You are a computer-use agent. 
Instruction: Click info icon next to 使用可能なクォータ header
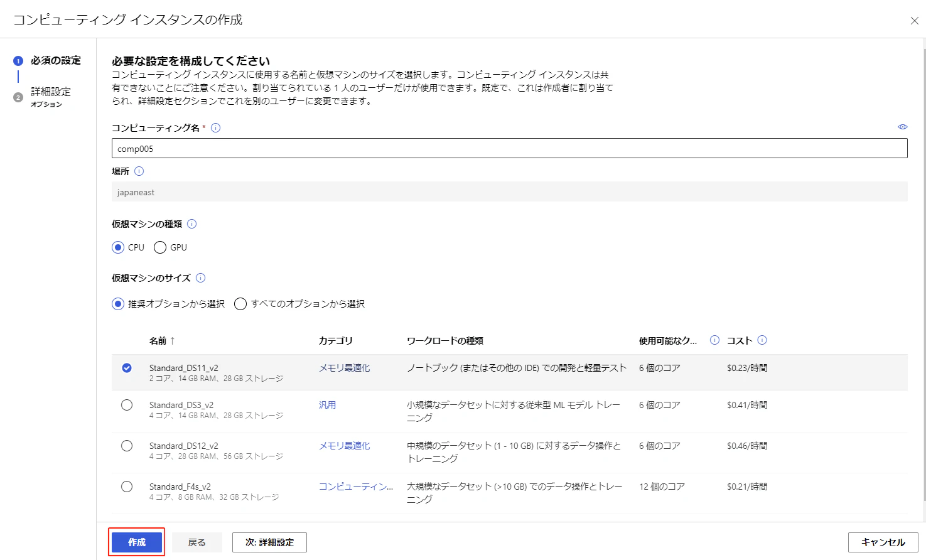[x=714, y=340]
